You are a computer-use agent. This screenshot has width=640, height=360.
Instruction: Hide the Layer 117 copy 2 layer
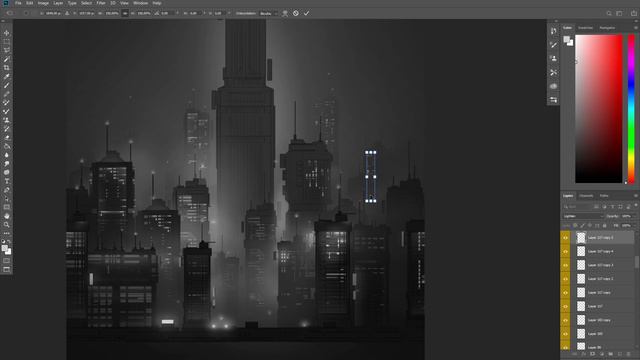(565, 279)
